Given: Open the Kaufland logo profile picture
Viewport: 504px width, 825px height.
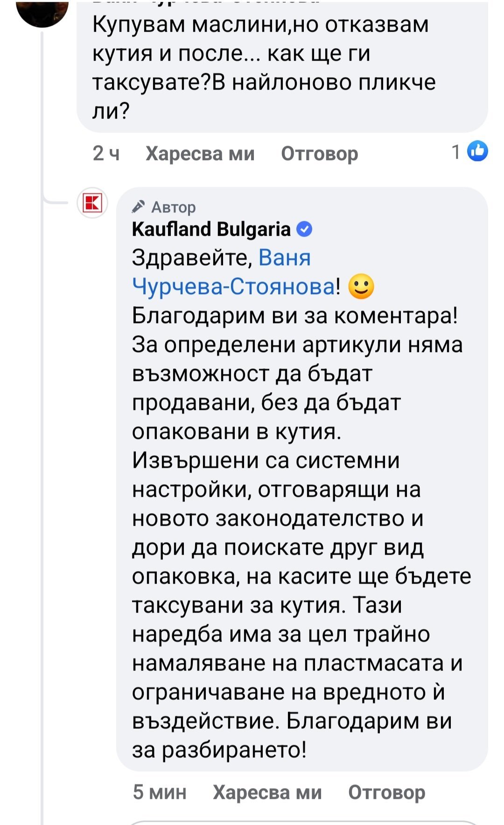Looking at the screenshot, I should 92,204.
